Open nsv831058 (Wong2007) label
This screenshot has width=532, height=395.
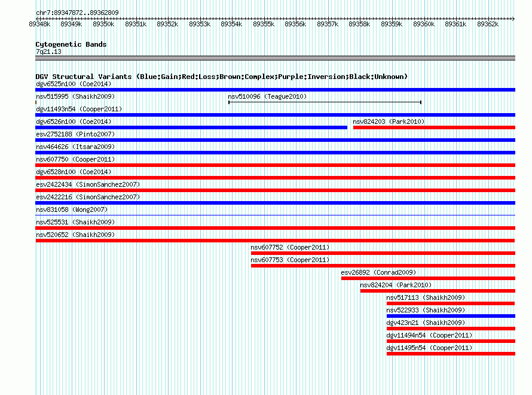click(72, 209)
